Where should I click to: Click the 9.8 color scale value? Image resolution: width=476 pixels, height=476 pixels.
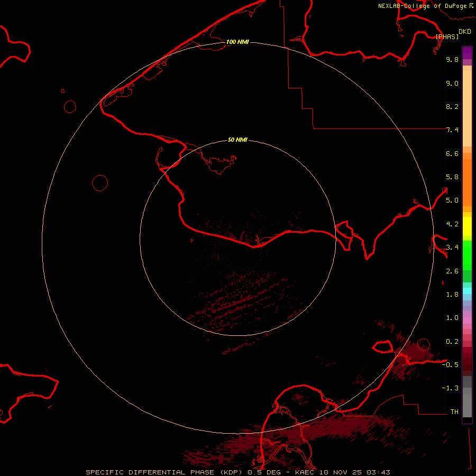452,60
